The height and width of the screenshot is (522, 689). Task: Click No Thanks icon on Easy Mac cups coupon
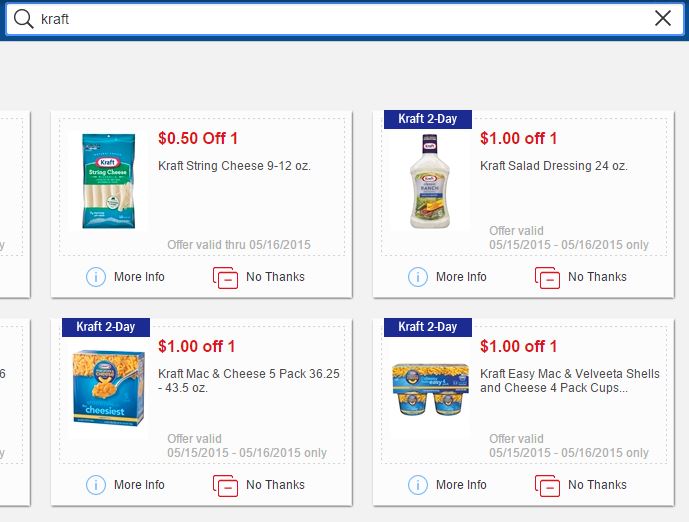point(547,485)
